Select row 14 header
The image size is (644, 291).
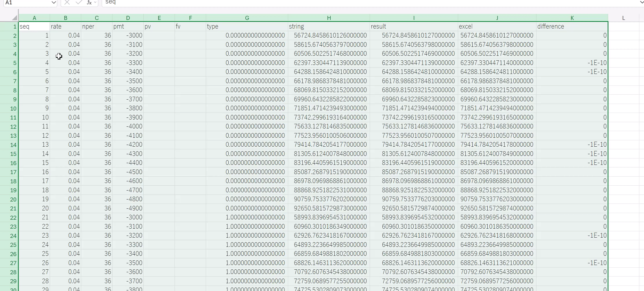(x=9, y=145)
